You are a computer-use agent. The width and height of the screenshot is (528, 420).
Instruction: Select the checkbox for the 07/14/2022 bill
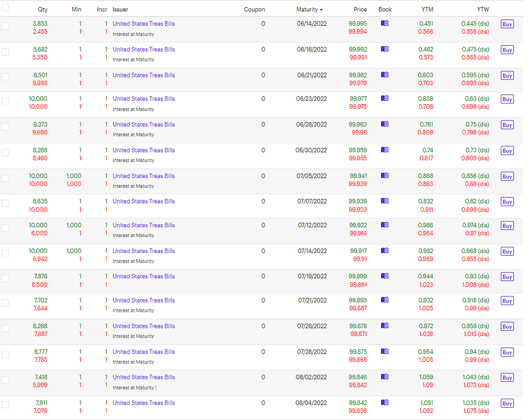click(5, 254)
